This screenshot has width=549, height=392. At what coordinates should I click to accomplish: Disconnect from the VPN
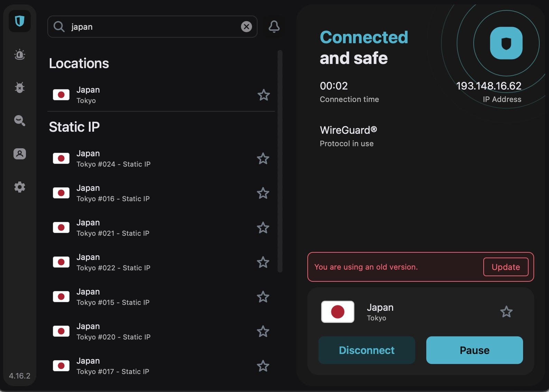(367, 350)
